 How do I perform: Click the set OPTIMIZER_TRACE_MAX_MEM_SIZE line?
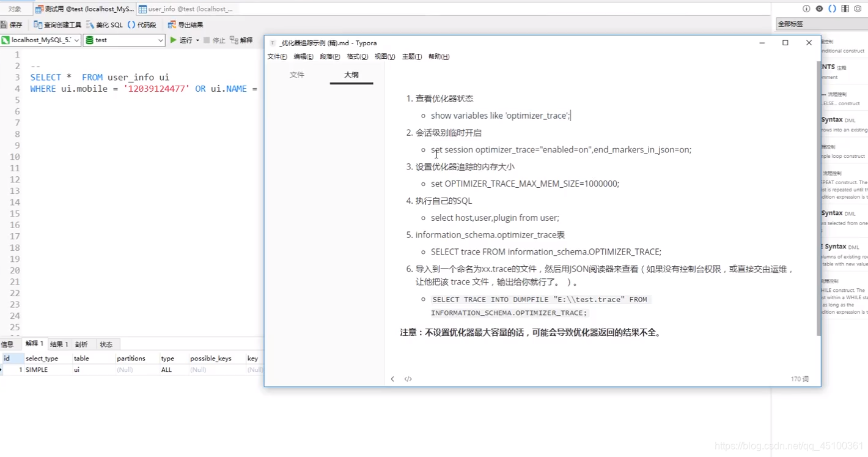(524, 184)
